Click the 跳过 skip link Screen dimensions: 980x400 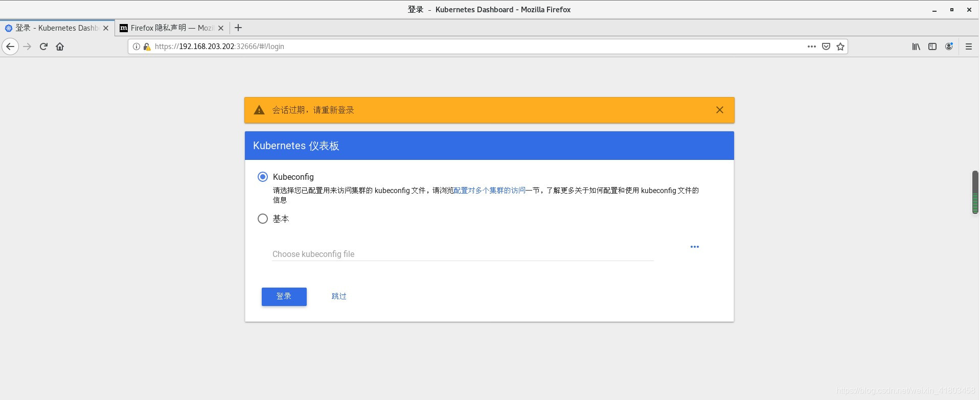click(x=339, y=296)
